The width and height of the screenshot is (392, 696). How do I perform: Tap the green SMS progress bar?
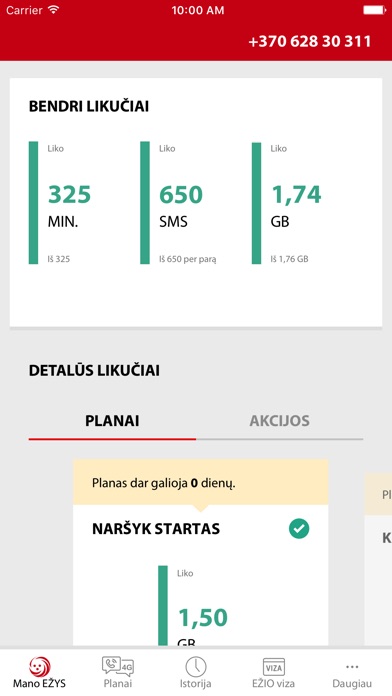click(x=145, y=203)
